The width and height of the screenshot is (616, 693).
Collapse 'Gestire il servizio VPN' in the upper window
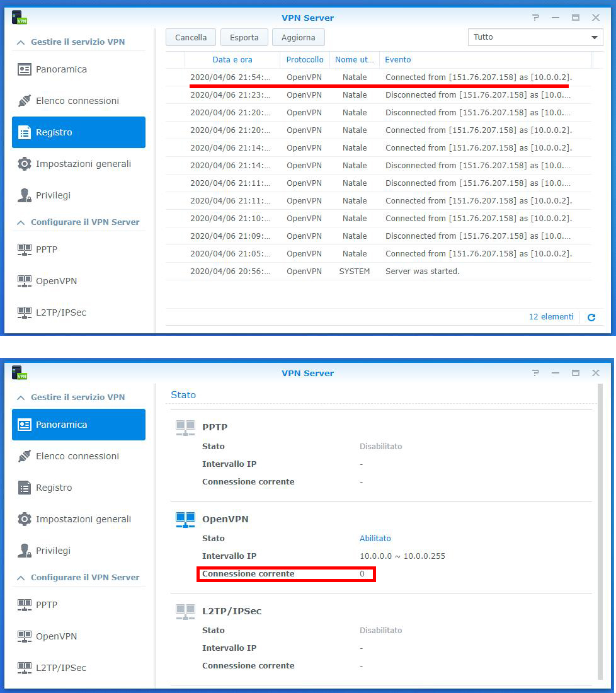[x=21, y=42]
